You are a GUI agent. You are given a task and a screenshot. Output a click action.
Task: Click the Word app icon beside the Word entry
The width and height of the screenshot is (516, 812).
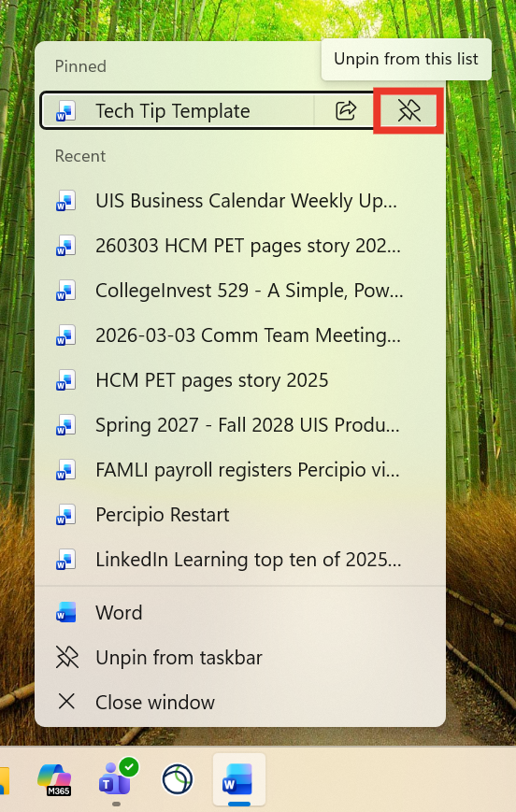65,613
